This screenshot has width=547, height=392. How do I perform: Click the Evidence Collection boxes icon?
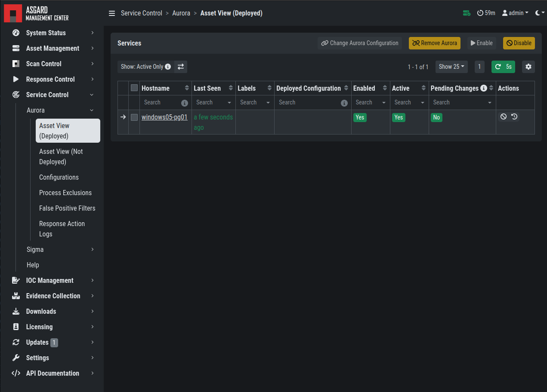coord(16,296)
